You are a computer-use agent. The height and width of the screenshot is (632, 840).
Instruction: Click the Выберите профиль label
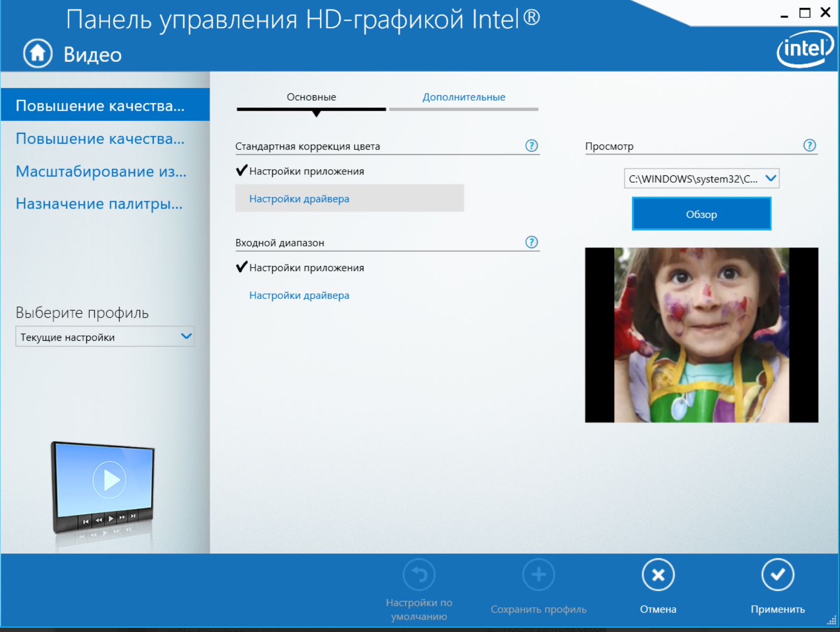tap(82, 312)
